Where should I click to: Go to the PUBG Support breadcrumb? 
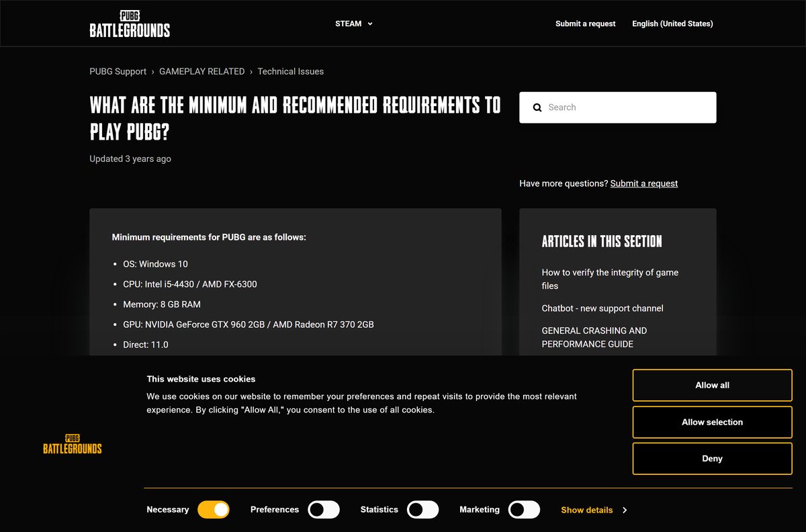[118, 71]
